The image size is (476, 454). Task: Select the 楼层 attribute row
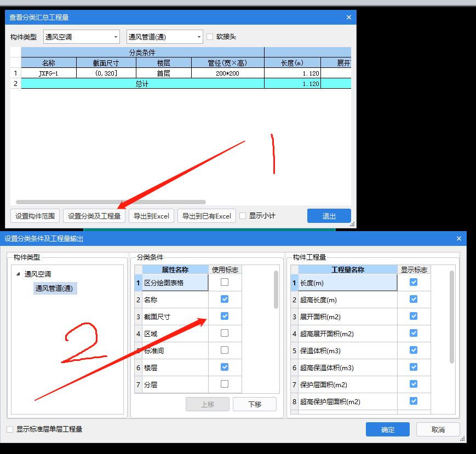pos(175,368)
